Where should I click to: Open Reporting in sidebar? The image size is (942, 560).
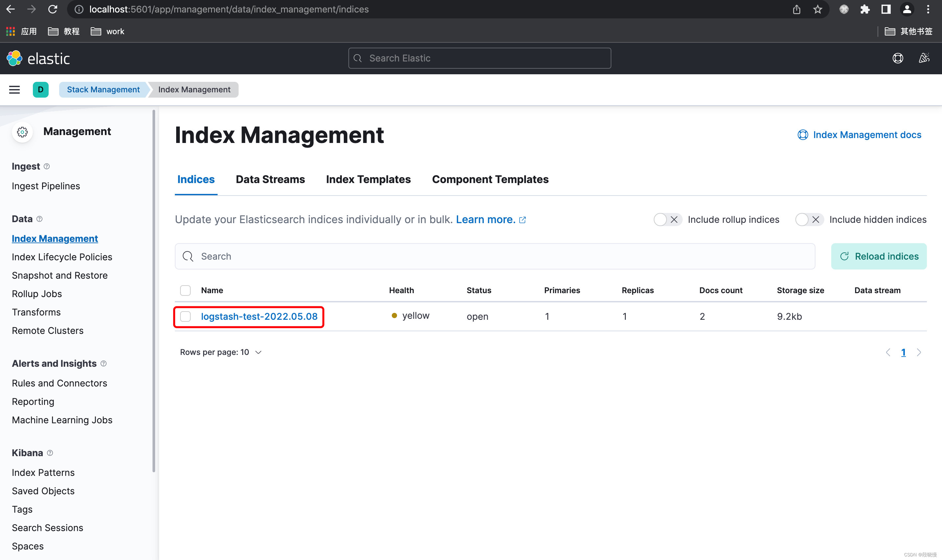[33, 402]
